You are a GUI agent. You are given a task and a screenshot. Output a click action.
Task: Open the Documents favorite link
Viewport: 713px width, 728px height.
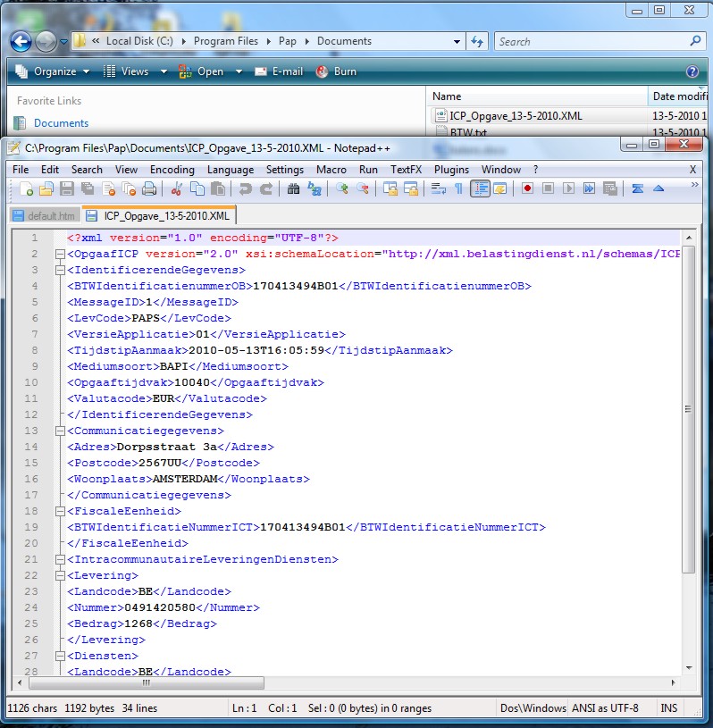[61, 123]
